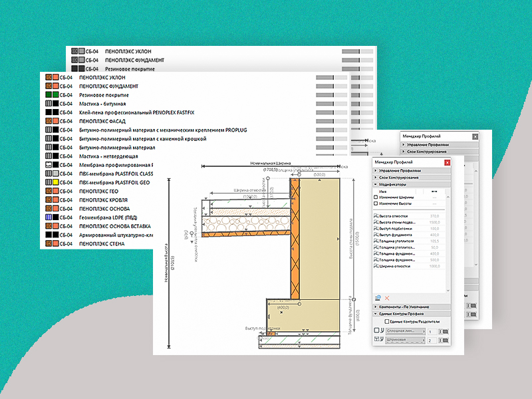Click the hatch pattern icon for Мастика - битумная

pyautogui.click(x=48, y=104)
